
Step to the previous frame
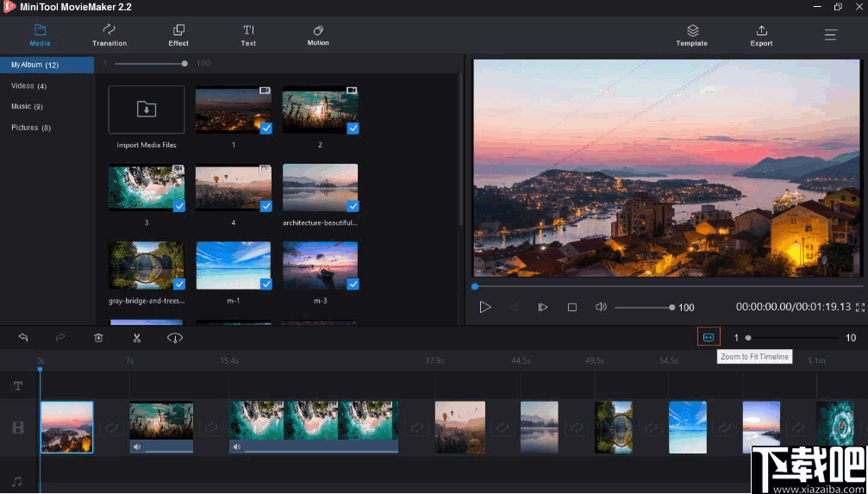click(x=515, y=307)
